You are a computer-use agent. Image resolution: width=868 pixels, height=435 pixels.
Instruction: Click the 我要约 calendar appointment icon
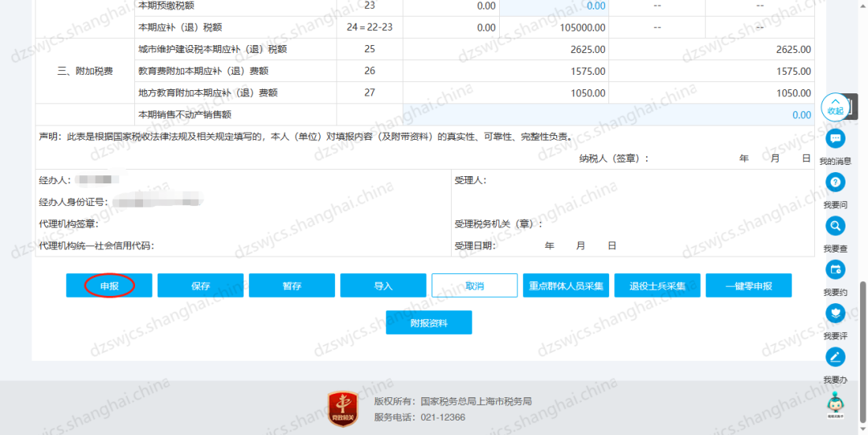836,269
